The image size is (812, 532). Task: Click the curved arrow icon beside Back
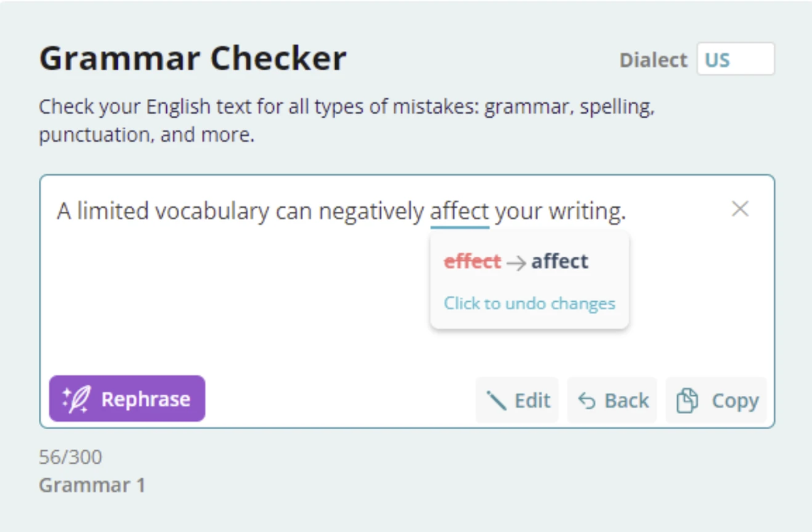[x=587, y=401]
